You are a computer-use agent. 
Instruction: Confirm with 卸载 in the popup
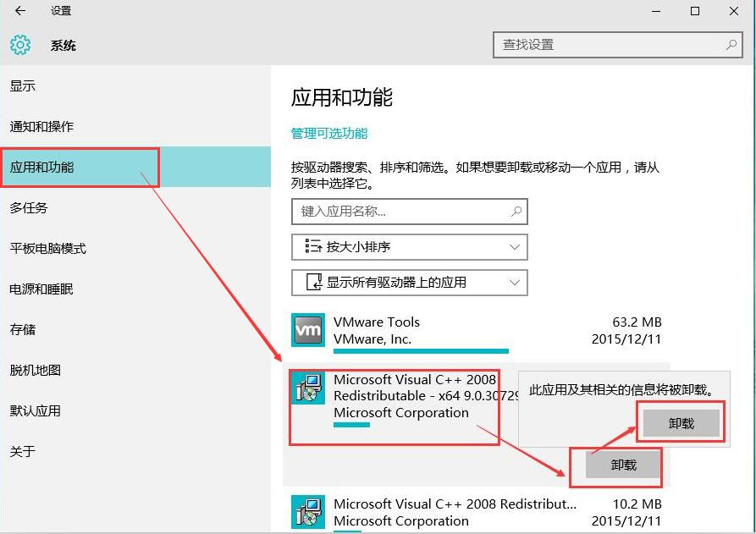681,423
